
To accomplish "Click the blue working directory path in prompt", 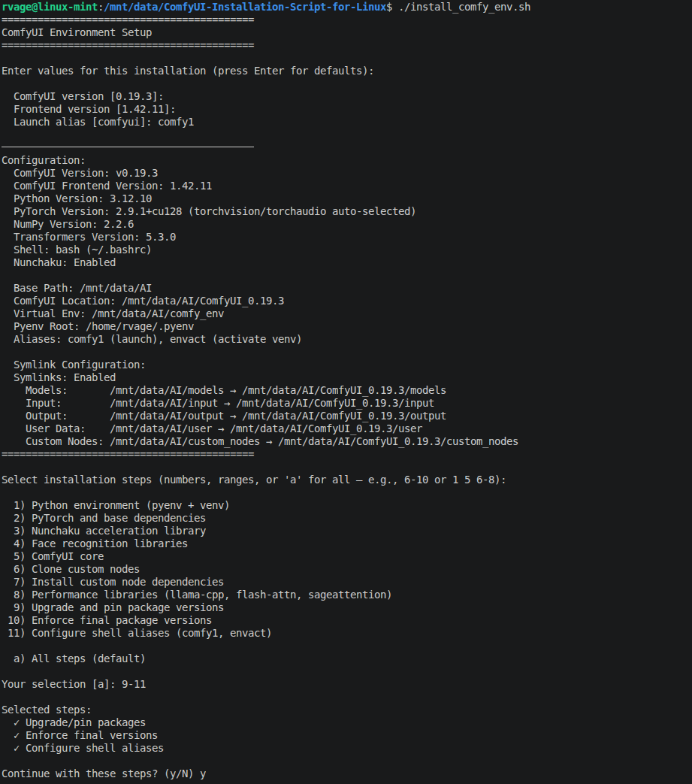I will coord(245,7).
